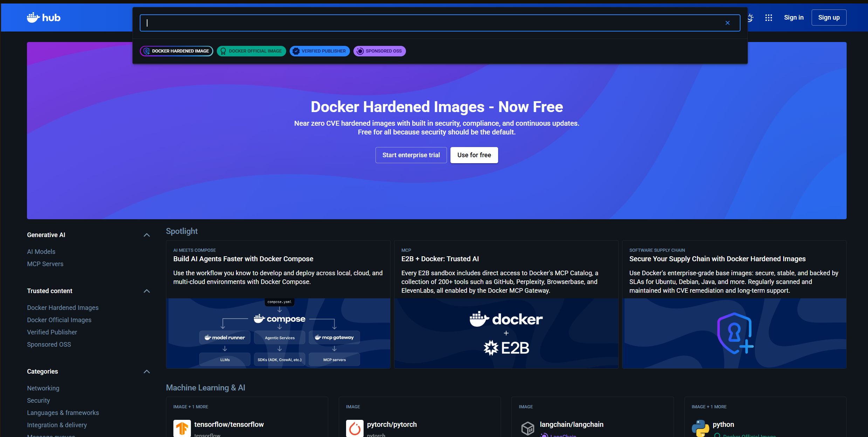Open the python image
Image resolution: width=868 pixels, height=437 pixels.
pyautogui.click(x=723, y=424)
